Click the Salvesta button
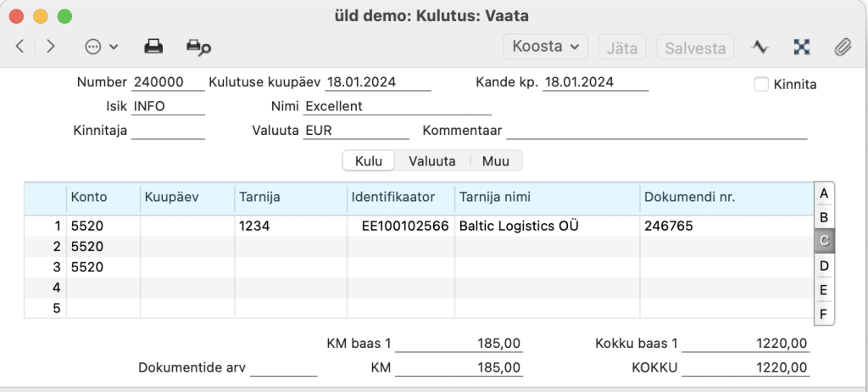Image resolution: width=868 pixels, height=392 pixels. [695, 48]
